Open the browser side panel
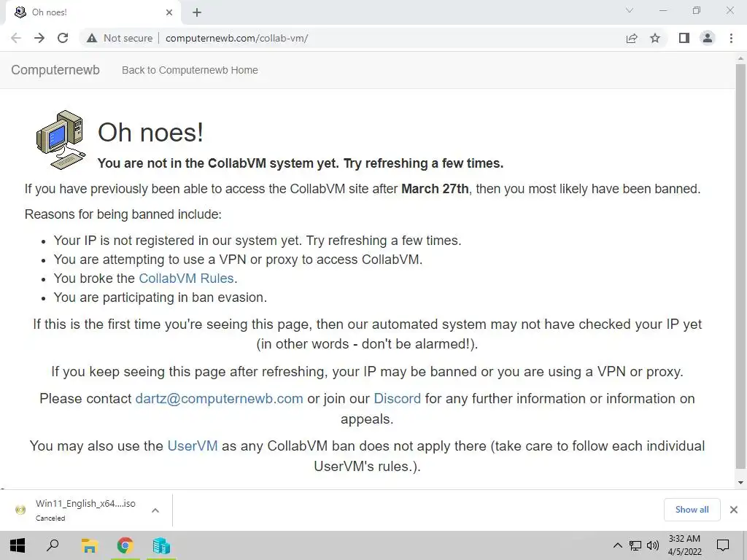Screen dimensions: 747x560 [x=684, y=38]
